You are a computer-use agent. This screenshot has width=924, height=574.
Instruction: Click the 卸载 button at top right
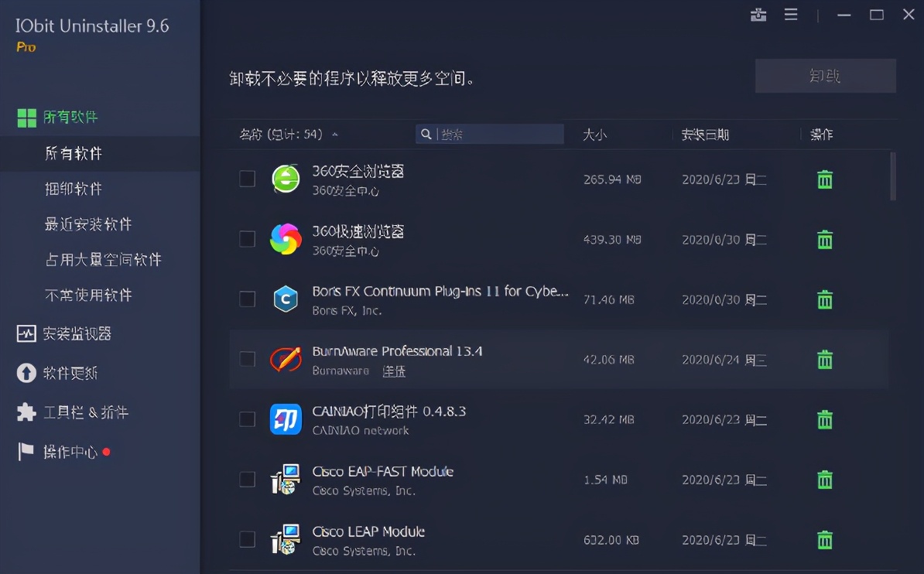point(825,75)
